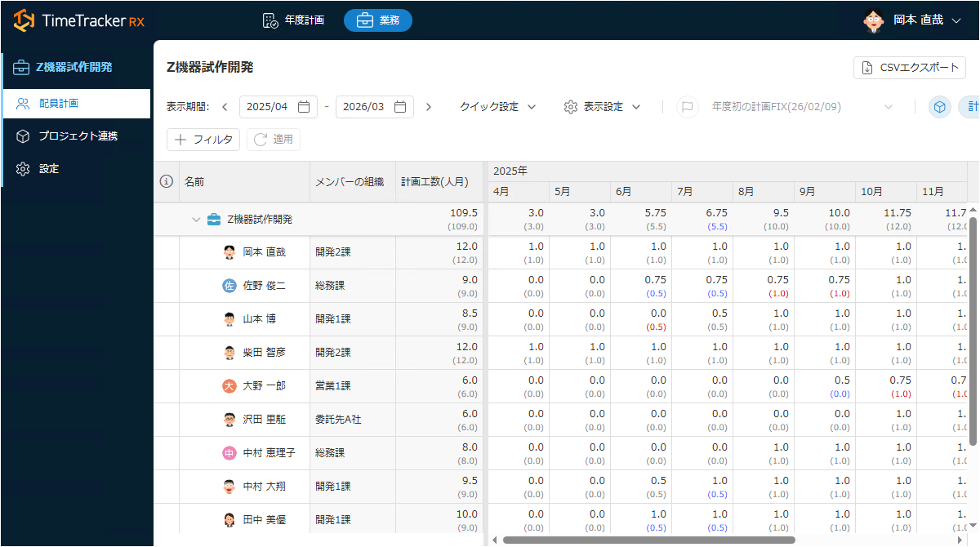The image size is (980, 547).
Task: Open the 表示設定 dropdown
Action: [x=602, y=107]
